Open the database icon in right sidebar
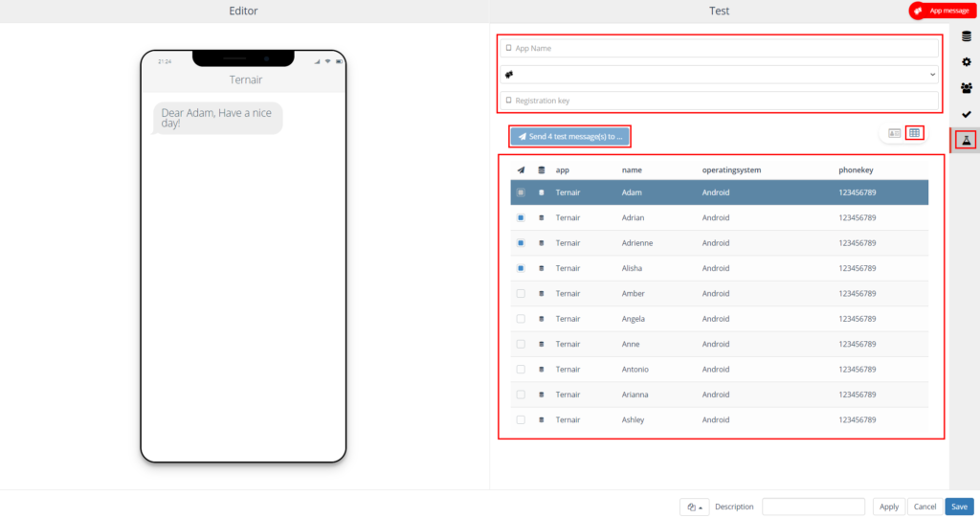This screenshot has height=519, width=980. pyautogui.click(x=967, y=36)
